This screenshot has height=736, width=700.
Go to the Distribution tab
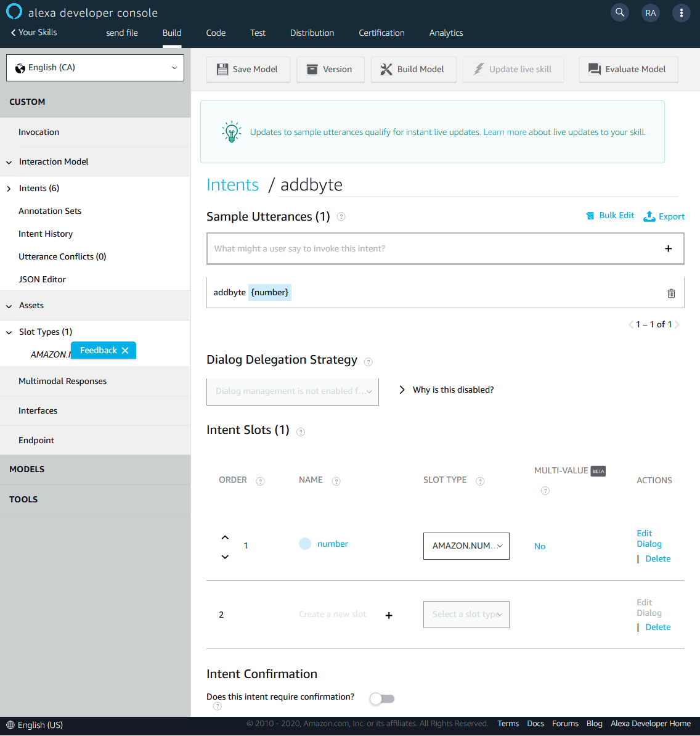pos(312,33)
